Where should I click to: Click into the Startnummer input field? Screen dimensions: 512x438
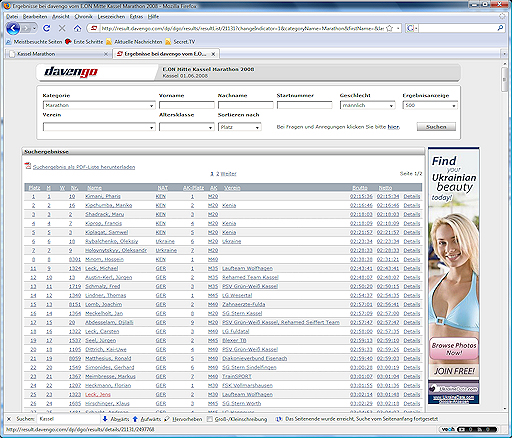(305, 105)
